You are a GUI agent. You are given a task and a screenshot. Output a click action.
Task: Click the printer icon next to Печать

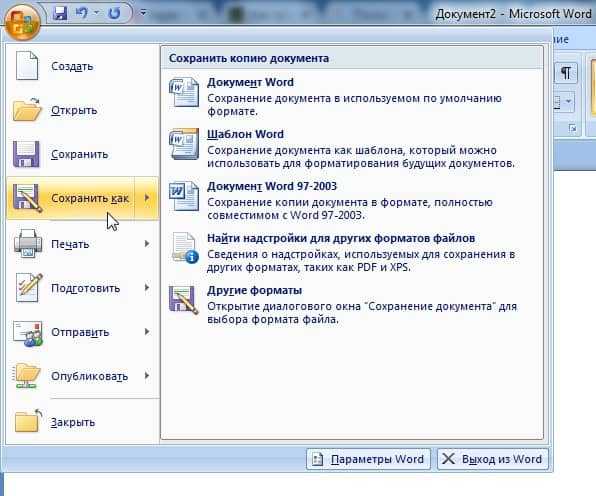27,244
